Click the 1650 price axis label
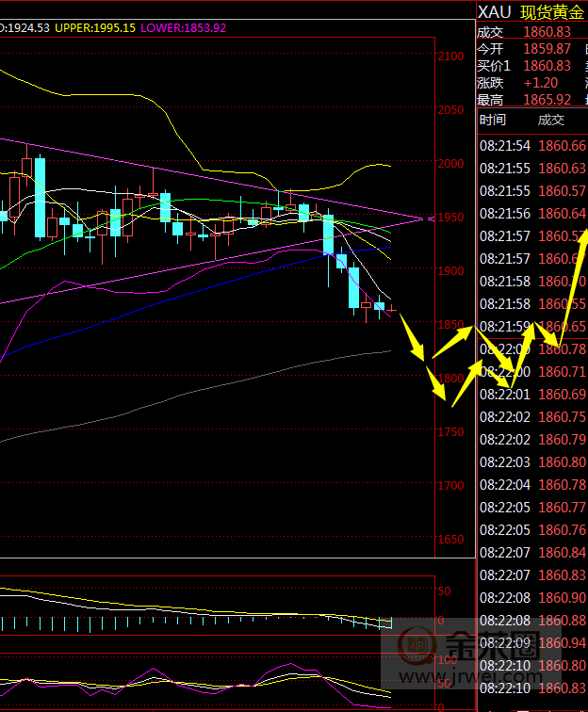The image size is (588, 712). pos(452,540)
